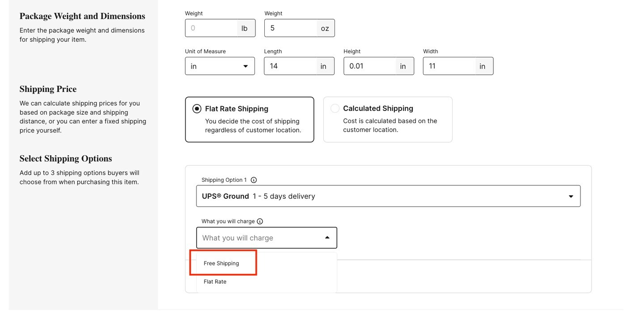The image size is (644, 312).
Task: Click the chevron on the UPS Ground dropdown
Action: point(571,196)
